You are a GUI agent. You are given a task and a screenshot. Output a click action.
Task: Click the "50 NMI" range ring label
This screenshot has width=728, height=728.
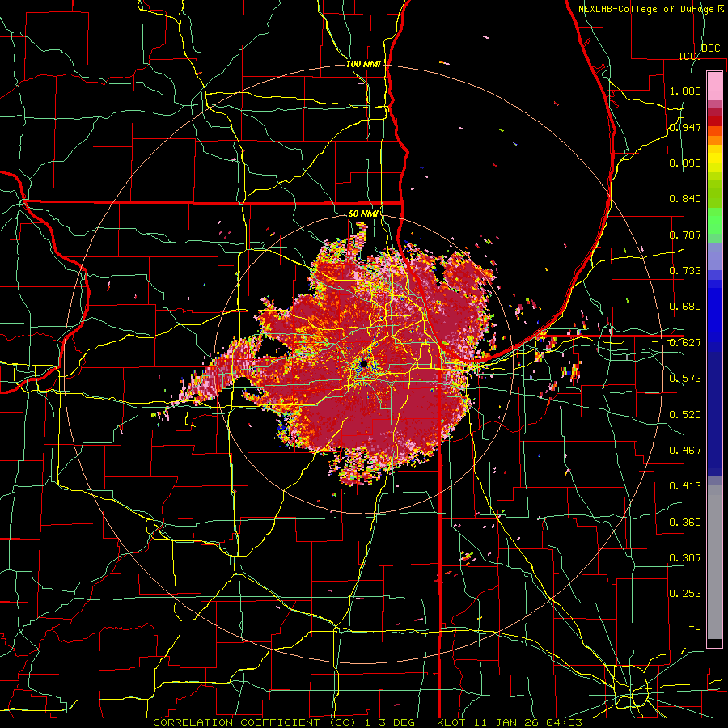coord(363,214)
